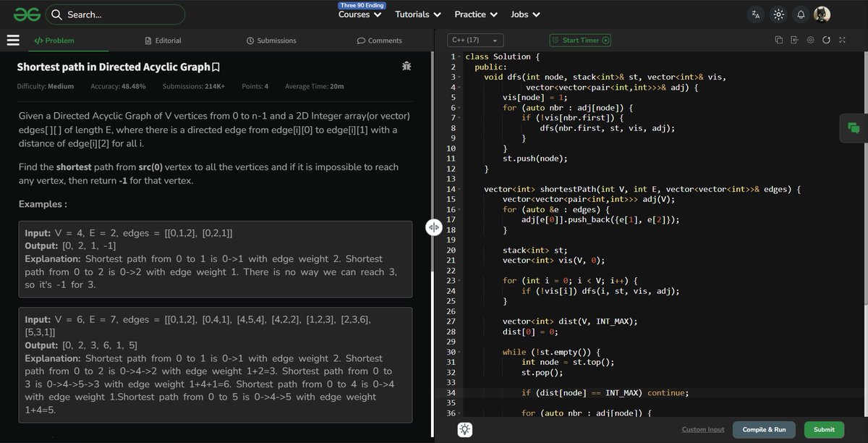This screenshot has width=868, height=443.
Task: Click the Average Time: 20m stat
Action: point(315,86)
